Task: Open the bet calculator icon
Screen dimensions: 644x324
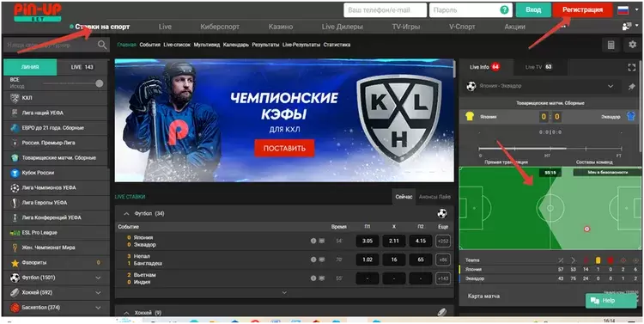Action: point(611,45)
